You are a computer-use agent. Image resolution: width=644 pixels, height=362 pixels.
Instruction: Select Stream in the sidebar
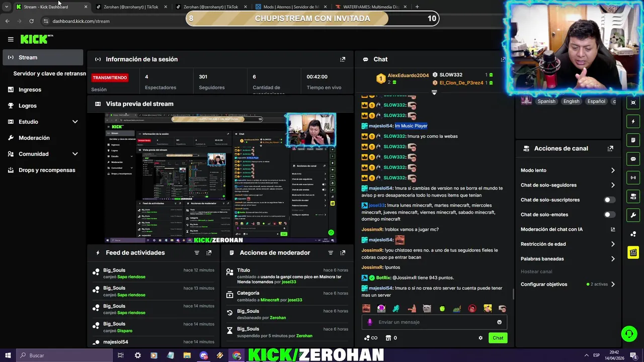pyautogui.click(x=43, y=57)
